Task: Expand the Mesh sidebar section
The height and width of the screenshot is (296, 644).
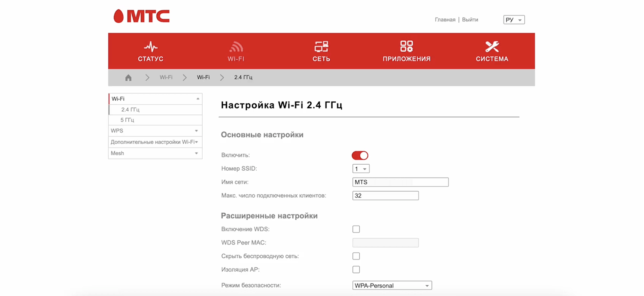Action: [x=155, y=153]
